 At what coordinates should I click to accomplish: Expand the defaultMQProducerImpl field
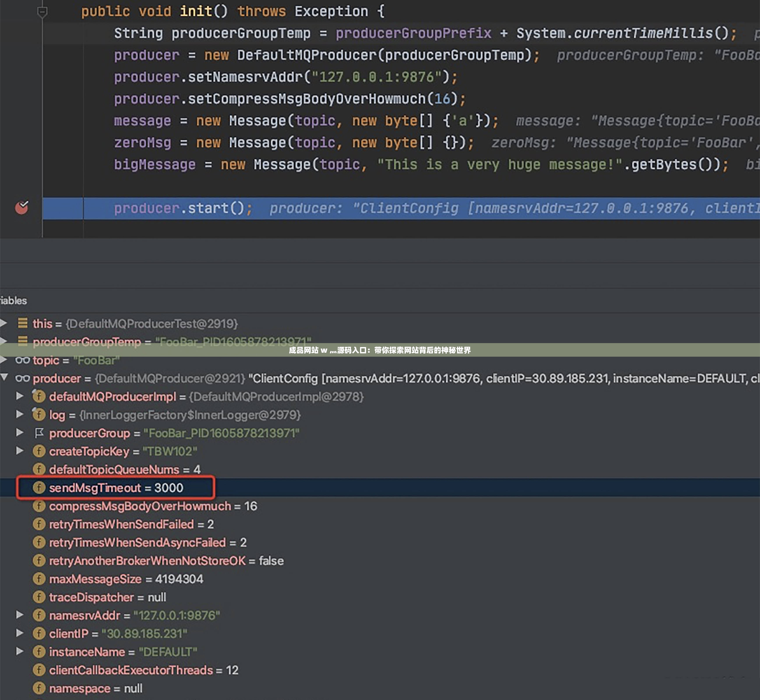pyautogui.click(x=20, y=396)
